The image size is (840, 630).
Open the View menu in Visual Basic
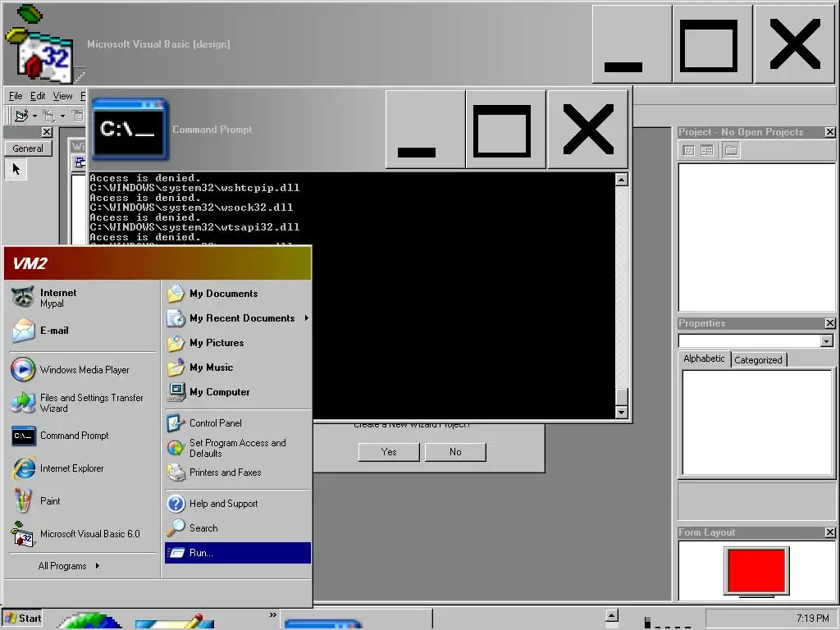click(62, 96)
